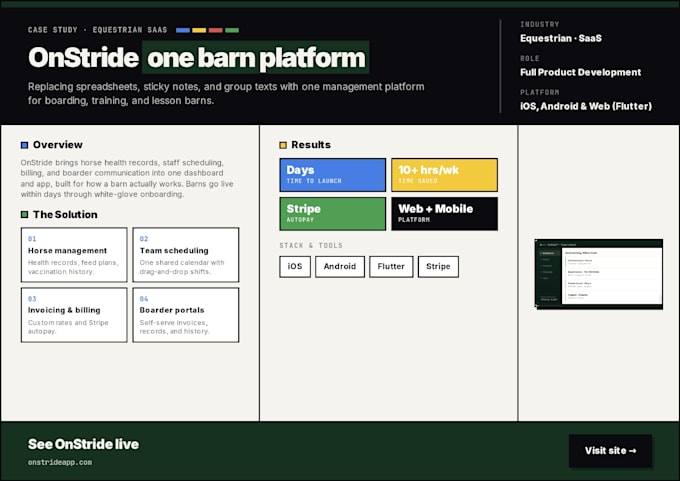Viewport: 680px width, 481px height.
Task: Click the blue header color bar
Action: 183,30
